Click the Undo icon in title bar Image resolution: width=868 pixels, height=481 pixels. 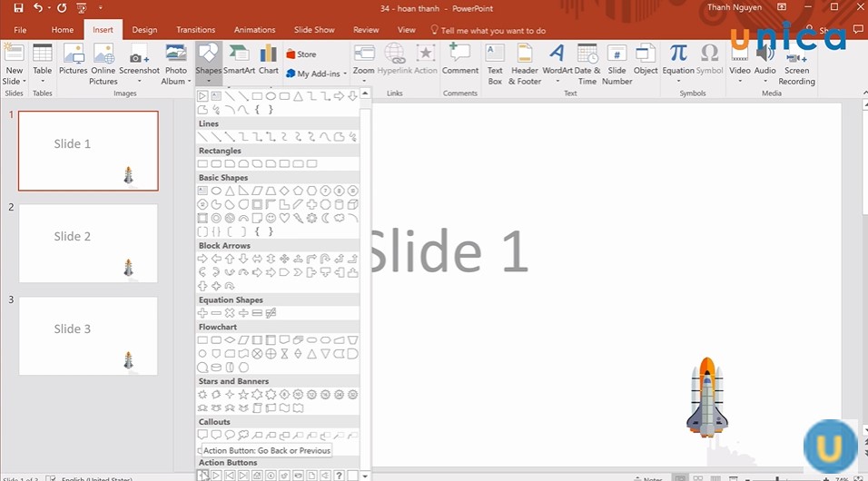[37, 8]
